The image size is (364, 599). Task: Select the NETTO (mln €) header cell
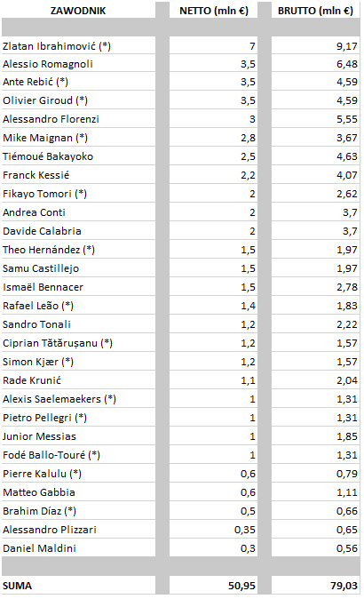tap(213, 11)
